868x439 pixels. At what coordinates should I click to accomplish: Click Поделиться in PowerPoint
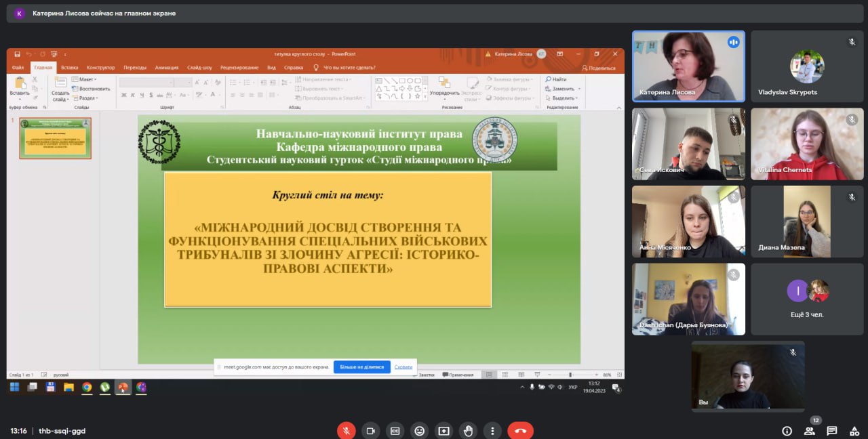(x=599, y=68)
